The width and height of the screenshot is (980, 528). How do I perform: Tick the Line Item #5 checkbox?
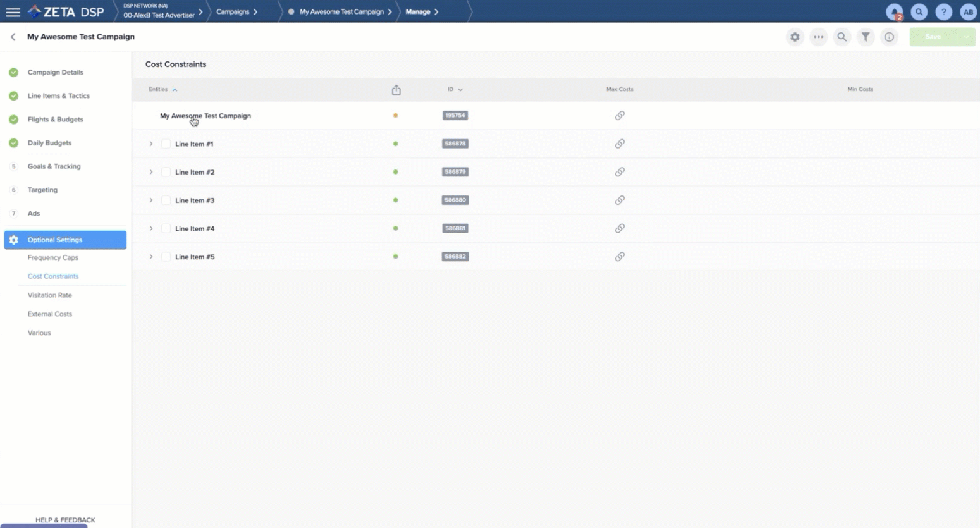166,257
